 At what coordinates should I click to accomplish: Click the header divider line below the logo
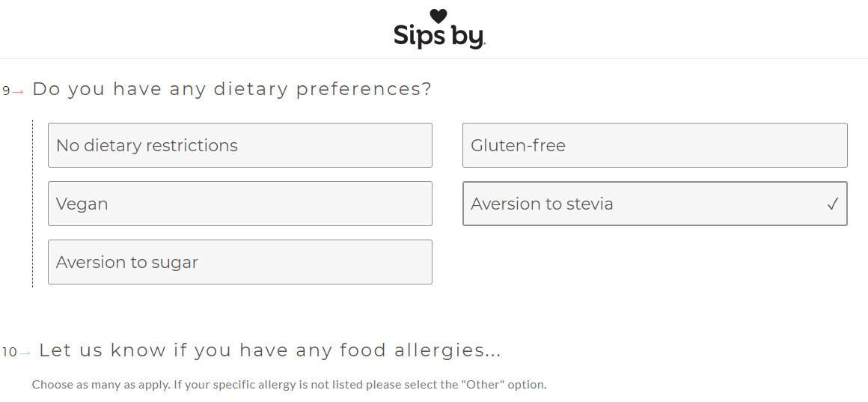click(434, 58)
